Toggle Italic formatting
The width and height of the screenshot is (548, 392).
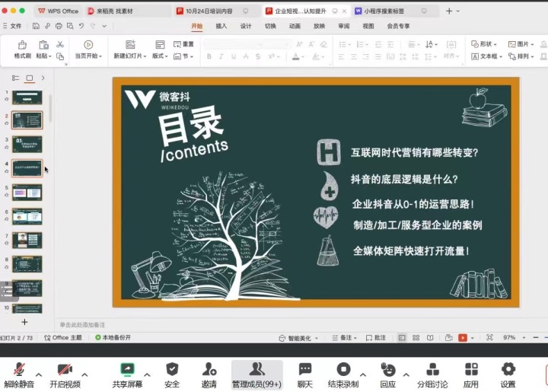tap(221, 56)
